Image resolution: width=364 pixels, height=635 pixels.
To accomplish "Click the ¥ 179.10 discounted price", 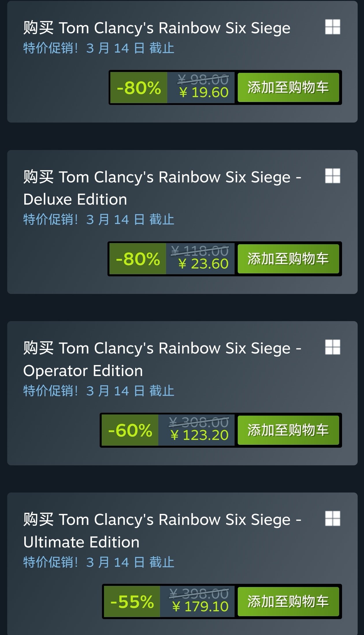I will (200, 606).
